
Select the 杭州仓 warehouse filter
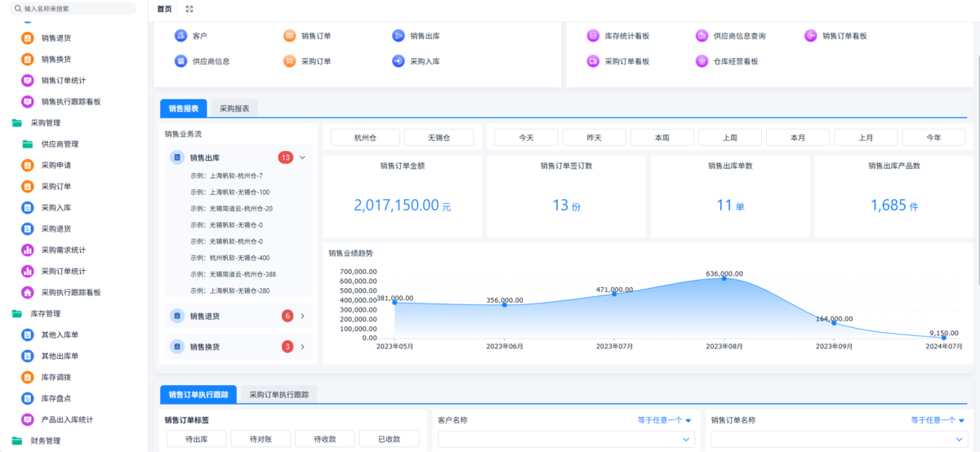click(366, 138)
